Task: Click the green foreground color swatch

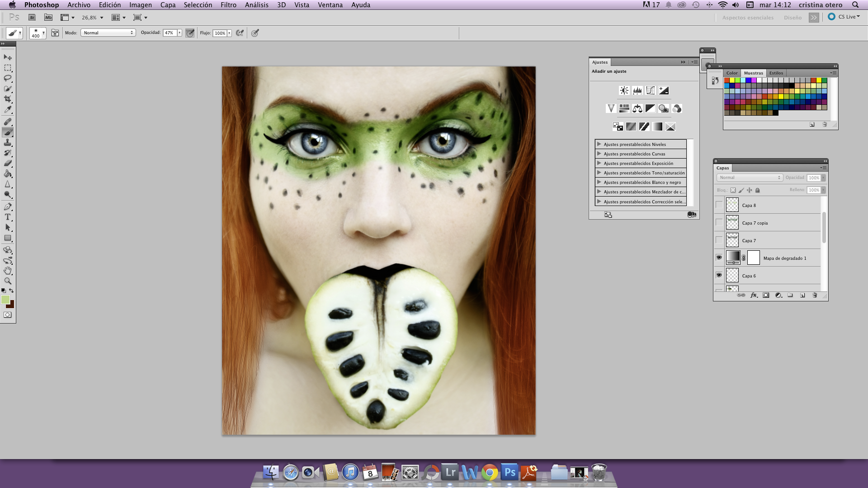Action: click(x=5, y=300)
